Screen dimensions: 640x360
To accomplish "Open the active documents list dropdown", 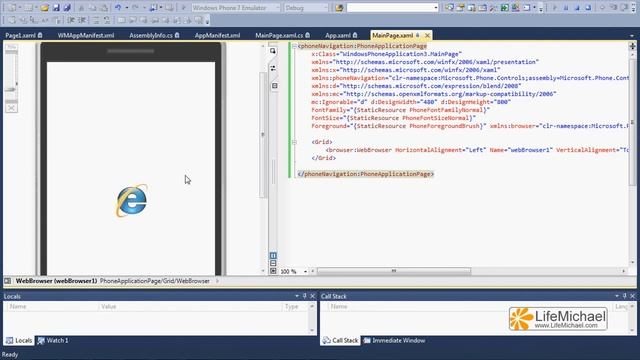I will [632, 36].
